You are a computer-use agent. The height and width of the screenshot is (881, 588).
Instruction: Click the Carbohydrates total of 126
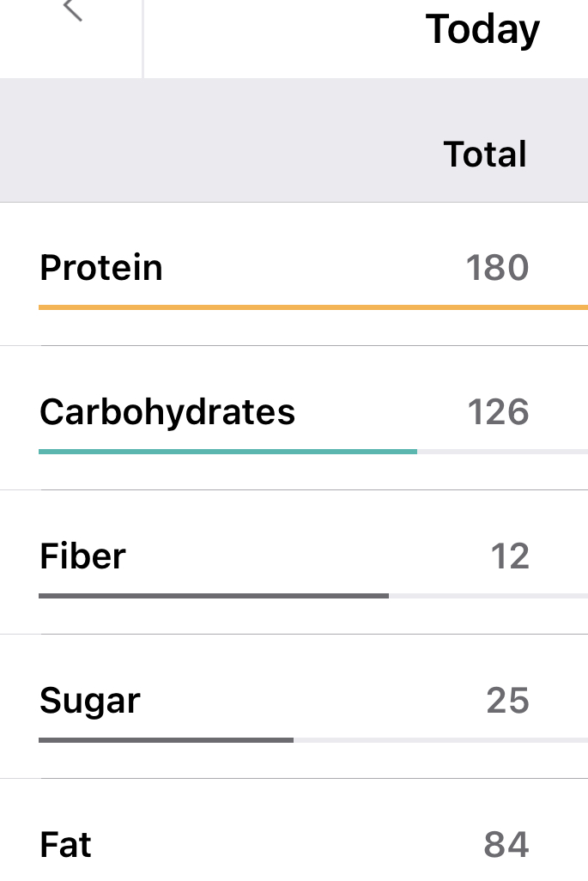click(x=498, y=412)
